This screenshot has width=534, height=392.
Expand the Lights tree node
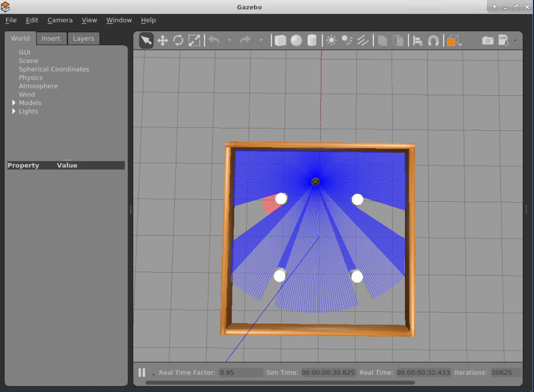coord(14,111)
